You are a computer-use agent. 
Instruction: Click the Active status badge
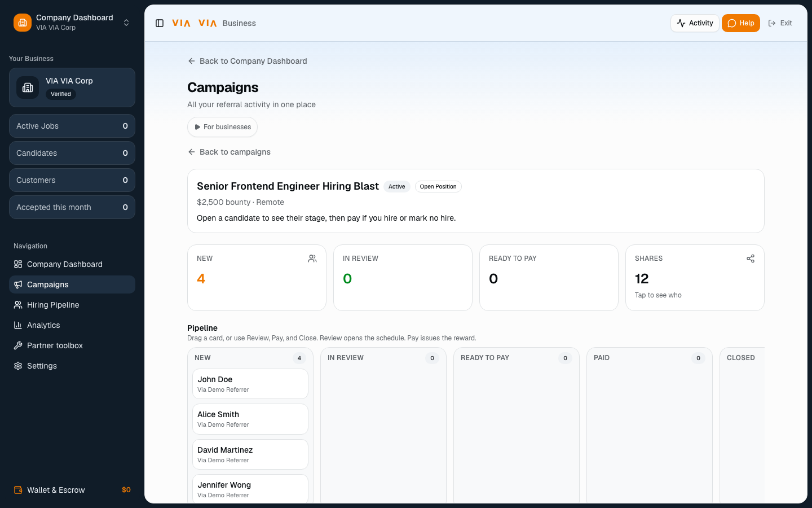coord(396,187)
